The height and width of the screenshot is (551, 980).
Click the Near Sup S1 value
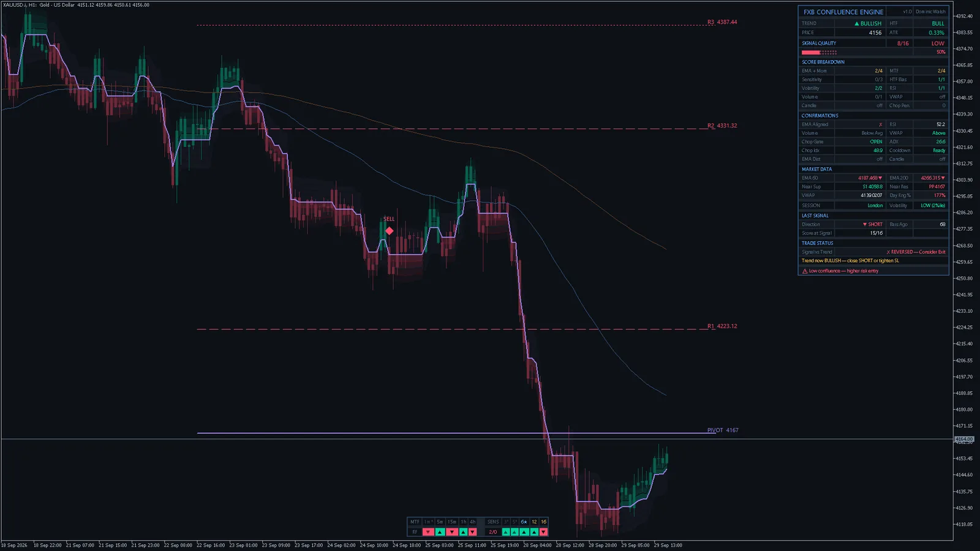click(x=873, y=187)
